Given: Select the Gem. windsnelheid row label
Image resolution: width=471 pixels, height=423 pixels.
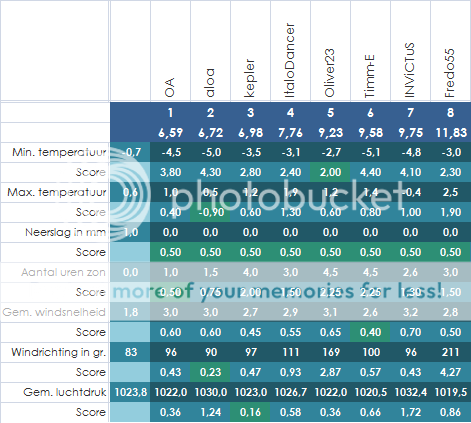Looking at the screenshot, I should click(54, 312).
